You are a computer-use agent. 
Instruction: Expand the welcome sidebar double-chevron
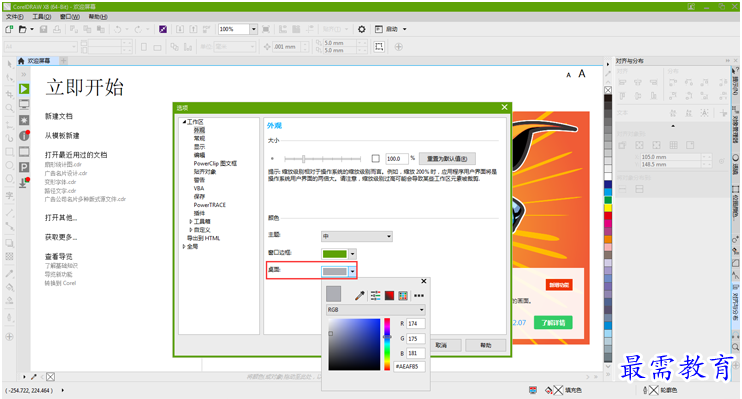click(24, 75)
